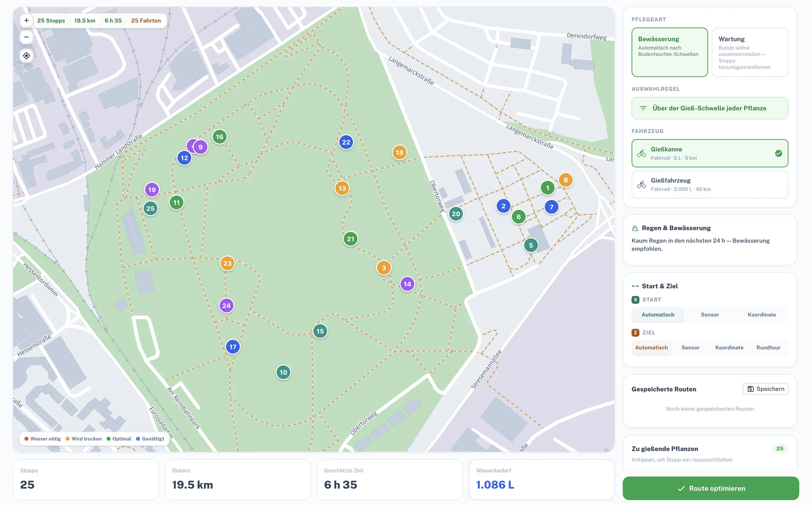Select stop marker 20 on map
The width and height of the screenshot is (812, 505).
(456, 214)
